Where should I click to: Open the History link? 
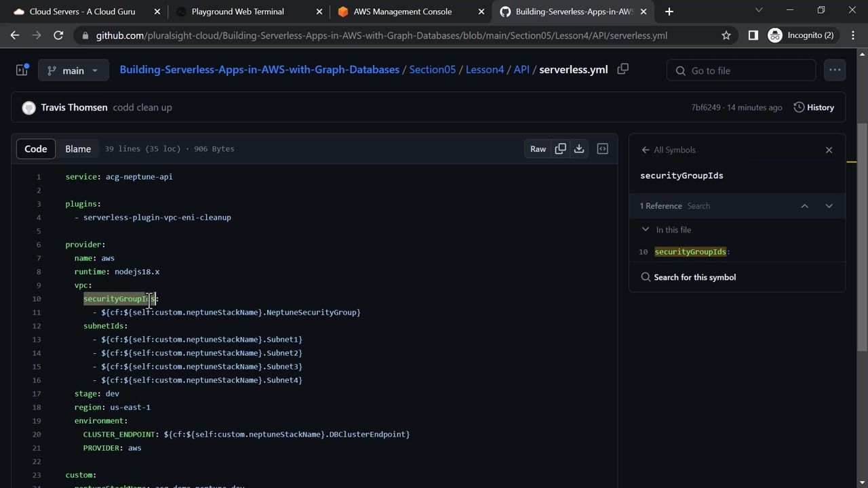814,107
